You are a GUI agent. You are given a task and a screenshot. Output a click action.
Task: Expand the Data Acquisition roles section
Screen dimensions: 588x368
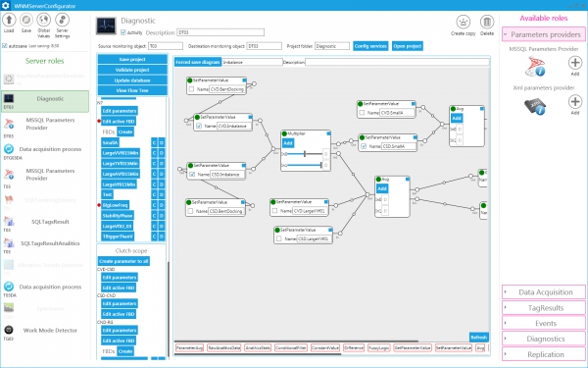(544, 292)
